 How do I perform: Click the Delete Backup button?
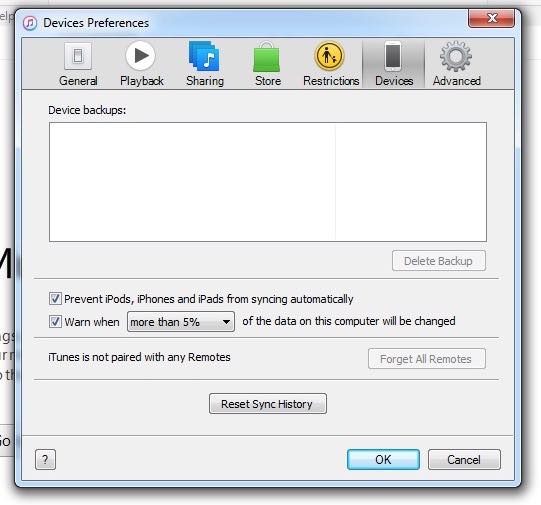pos(439,261)
